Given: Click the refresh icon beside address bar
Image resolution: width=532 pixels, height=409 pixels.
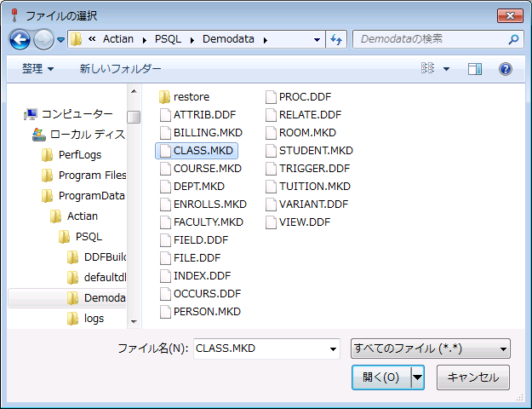Looking at the screenshot, I should (x=336, y=39).
